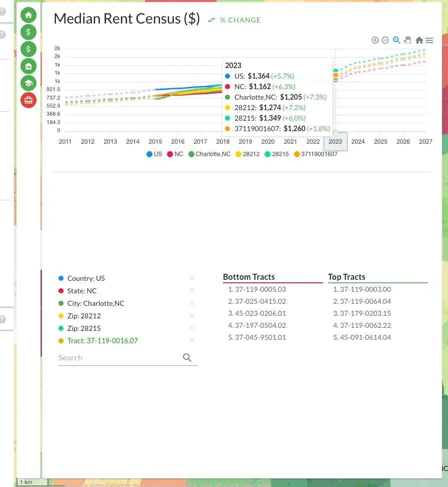Select the magnifier selection zoom tool
The width and height of the screenshot is (448, 487).
coord(396,41)
